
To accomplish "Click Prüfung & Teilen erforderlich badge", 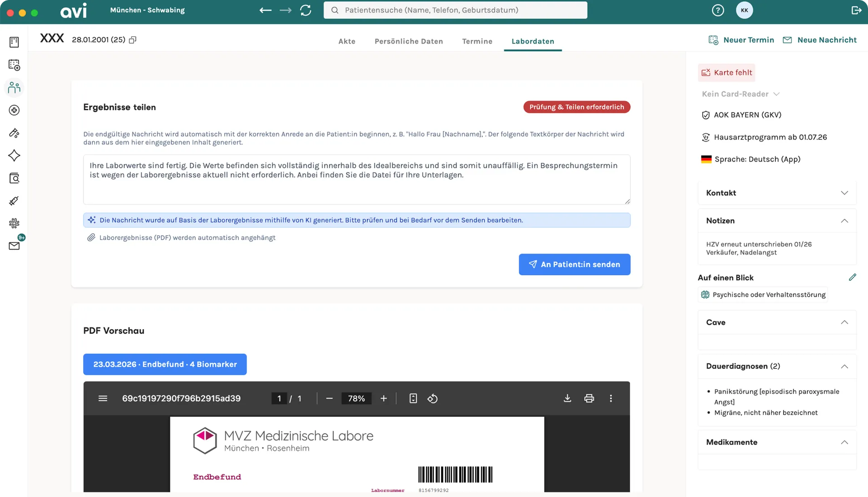I will (576, 107).
